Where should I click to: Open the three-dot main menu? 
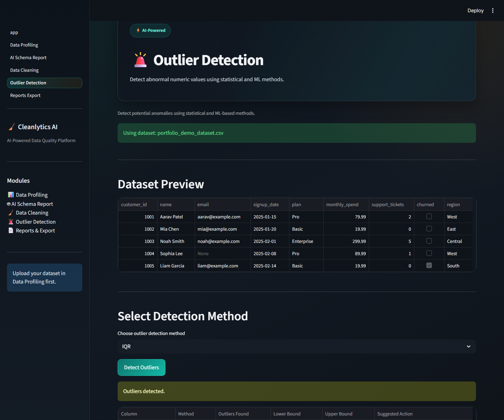(x=492, y=10)
